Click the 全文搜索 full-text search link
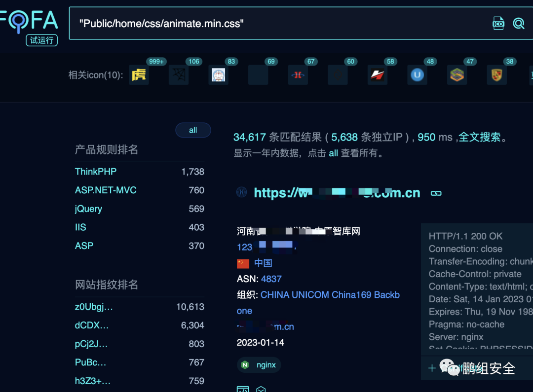The width and height of the screenshot is (533, 392). (x=479, y=137)
